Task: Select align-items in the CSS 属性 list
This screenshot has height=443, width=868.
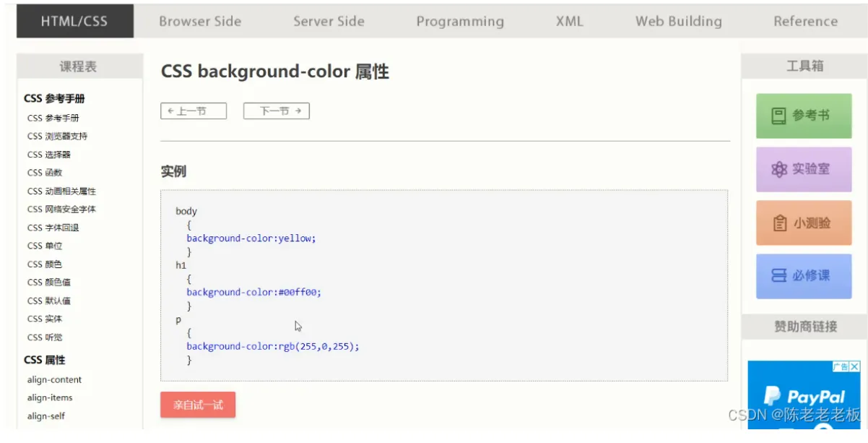Action: point(50,397)
